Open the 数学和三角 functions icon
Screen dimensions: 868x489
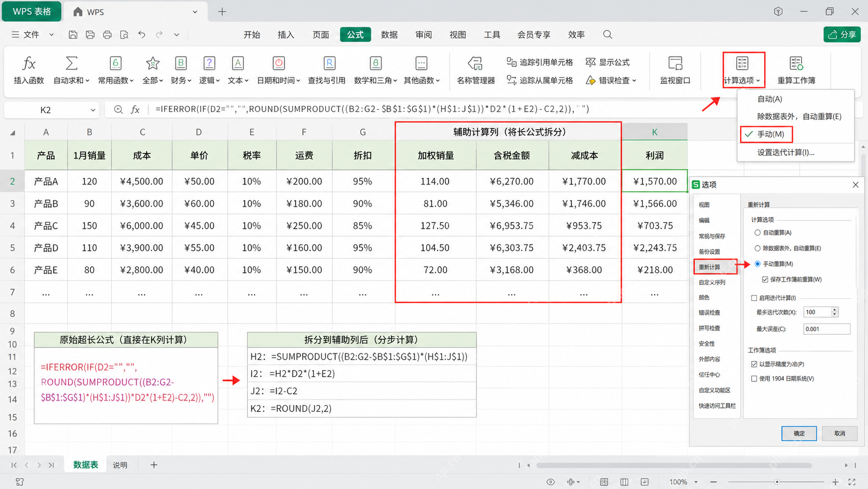point(376,63)
